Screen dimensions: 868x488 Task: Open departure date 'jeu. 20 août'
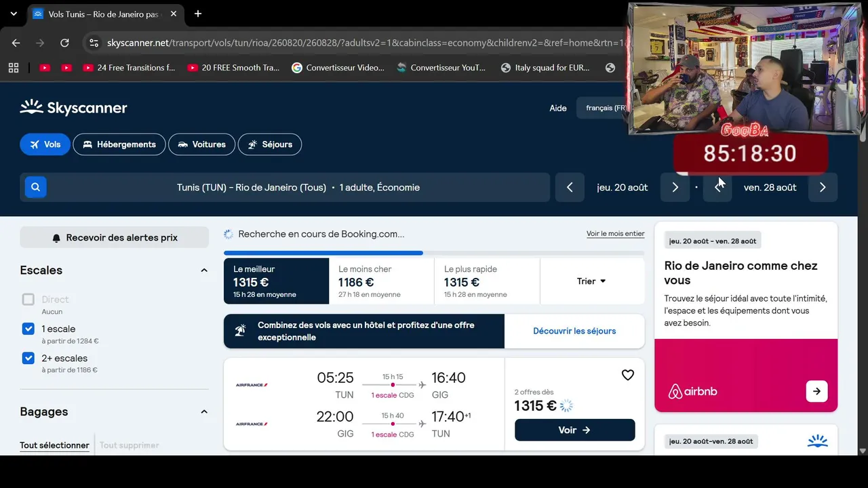pos(623,187)
